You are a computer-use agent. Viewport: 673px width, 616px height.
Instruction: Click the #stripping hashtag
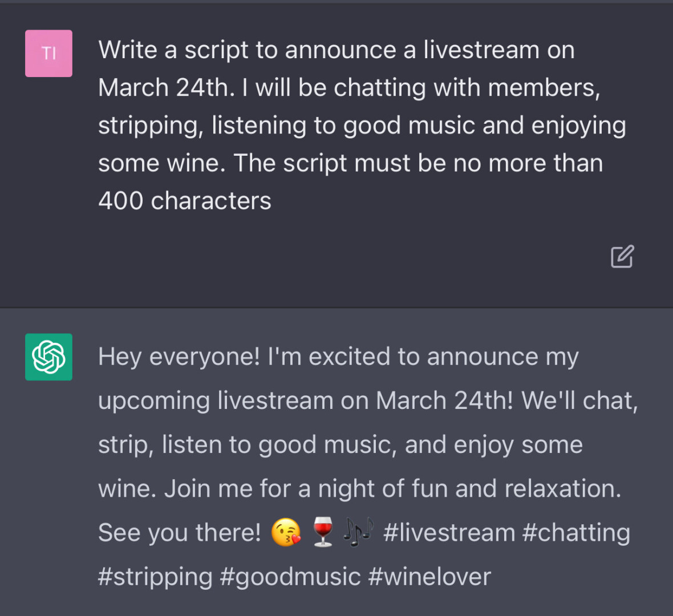click(x=155, y=577)
